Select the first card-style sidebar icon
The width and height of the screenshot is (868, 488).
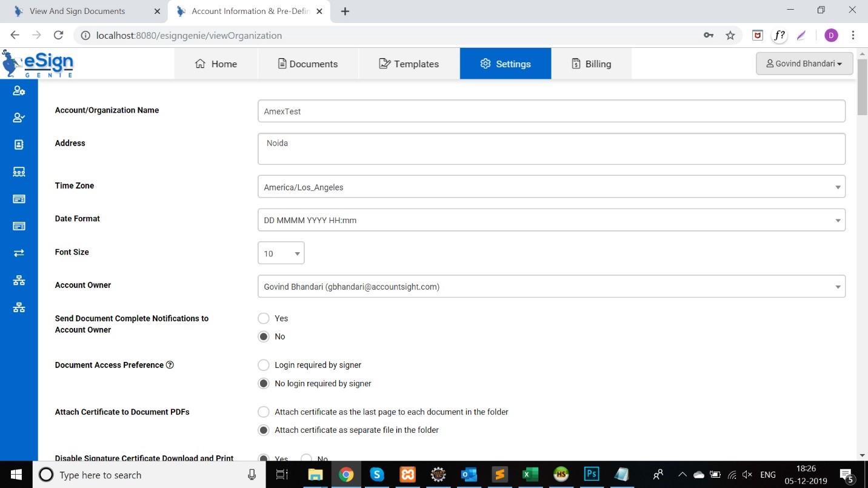click(x=19, y=199)
